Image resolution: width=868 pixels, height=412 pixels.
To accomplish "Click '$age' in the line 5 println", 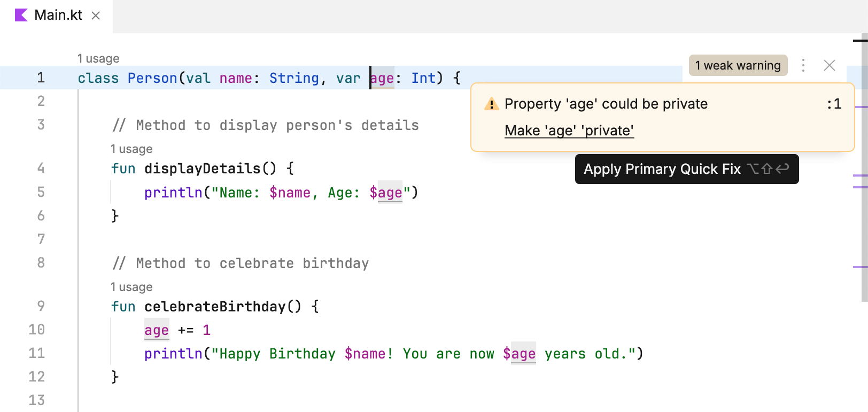I will (x=386, y=193).
